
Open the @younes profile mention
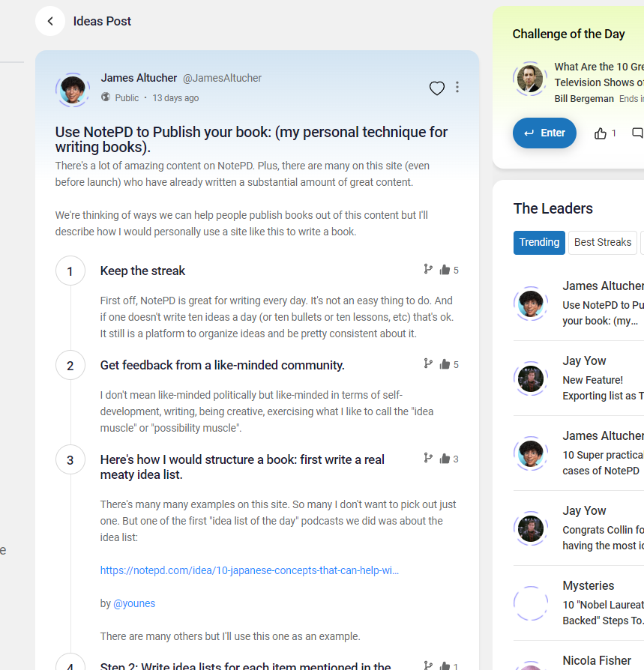(x=134, y=603)
